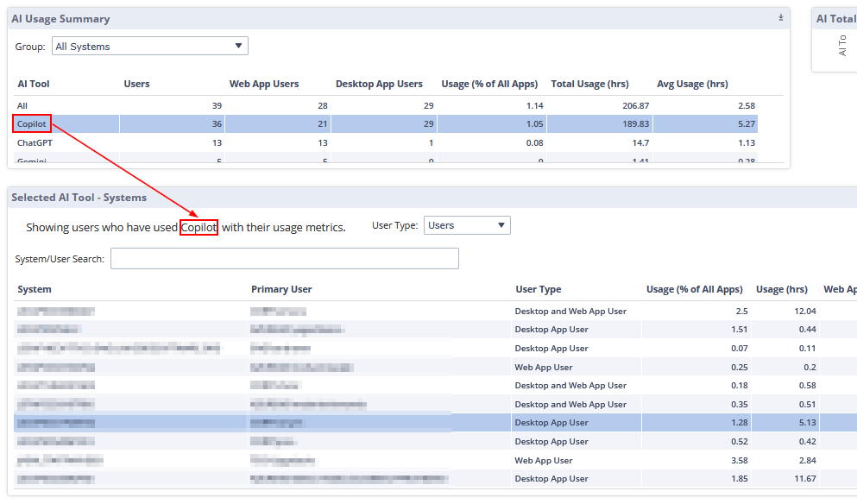Sort by Avg Usage (hrs) column header
The width and height of the screenshot is (857, 504).
pos(692,84)
